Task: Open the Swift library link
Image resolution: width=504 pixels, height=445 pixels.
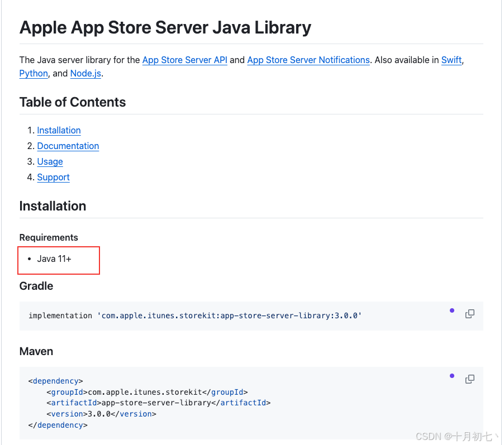Action: click(x=451, y=60)
